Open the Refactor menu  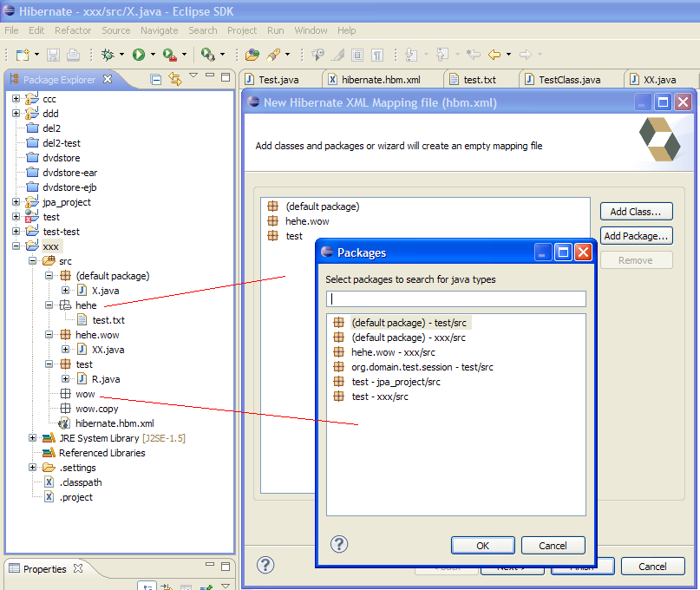pos(73,30)
